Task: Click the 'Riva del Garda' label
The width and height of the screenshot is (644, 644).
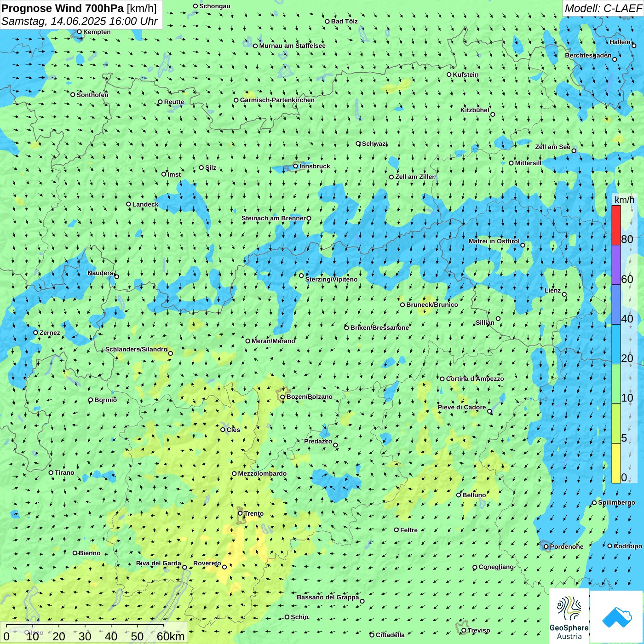Action: tap(159, 563)
